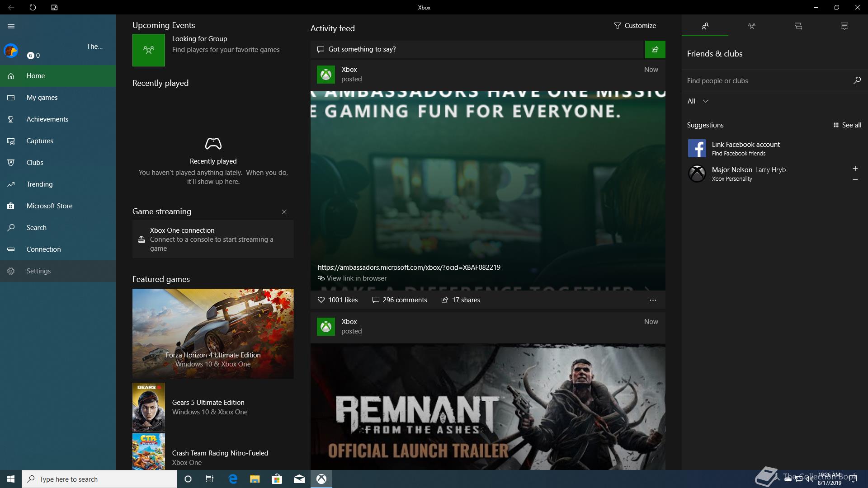868x488 pixels.
Task: Open the hamburger navigation menu
Action: [11, 26]
